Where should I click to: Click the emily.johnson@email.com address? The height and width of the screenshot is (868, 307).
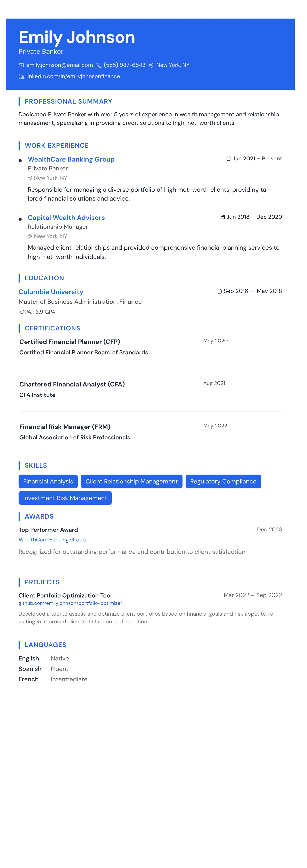(x=60, y=65)
